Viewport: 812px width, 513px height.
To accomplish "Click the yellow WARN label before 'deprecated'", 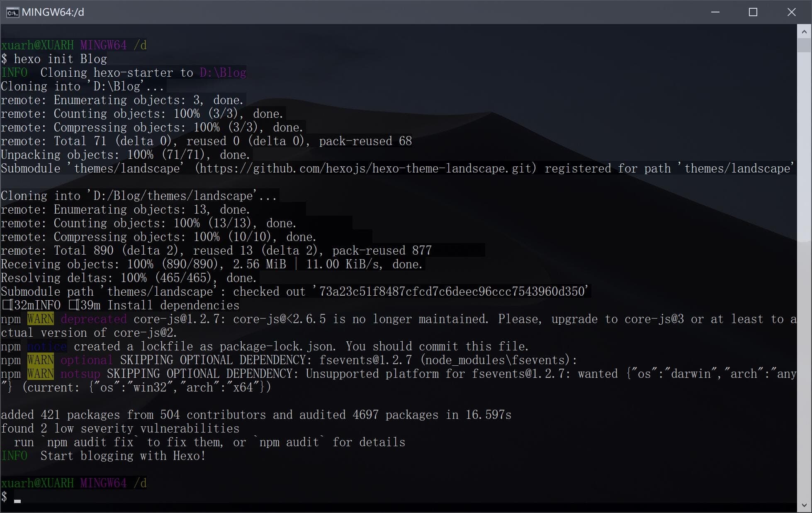I will click(x=40, y=319).
